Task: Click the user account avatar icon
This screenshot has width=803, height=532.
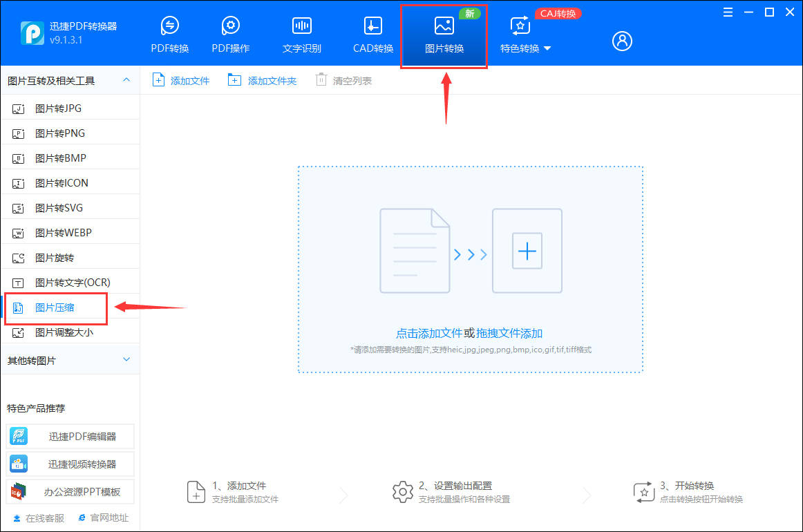Action: coord(622,41)
